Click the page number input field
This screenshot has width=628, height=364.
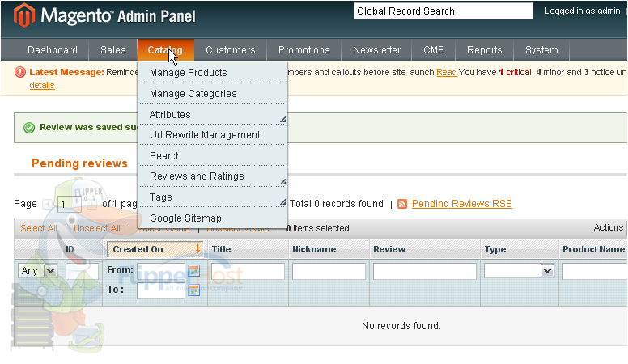click(x=70, y=204)
